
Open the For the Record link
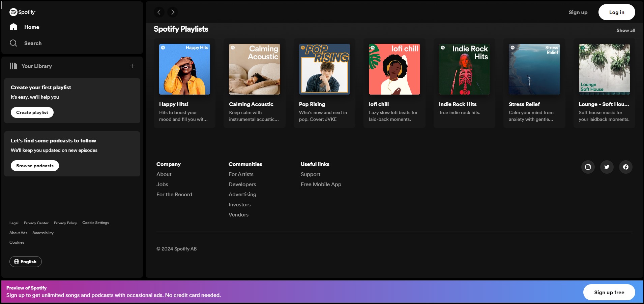coord(174,194)
